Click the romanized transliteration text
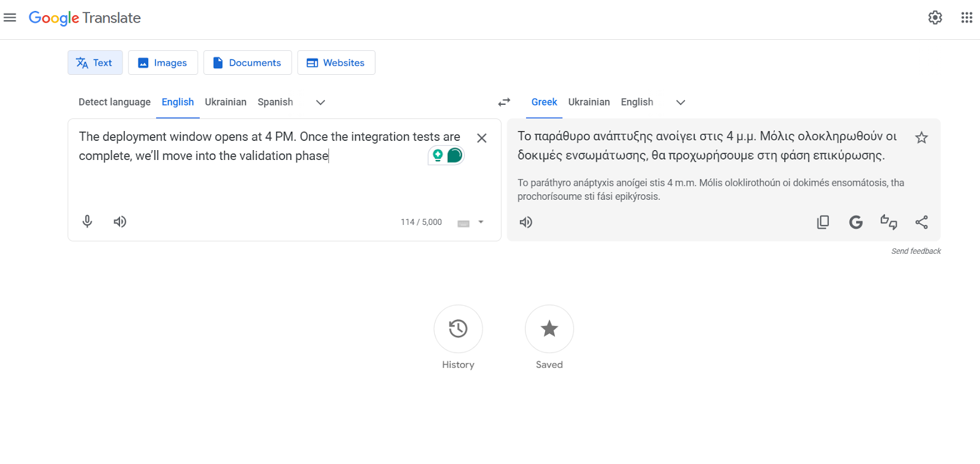 [x=711, y=189]
